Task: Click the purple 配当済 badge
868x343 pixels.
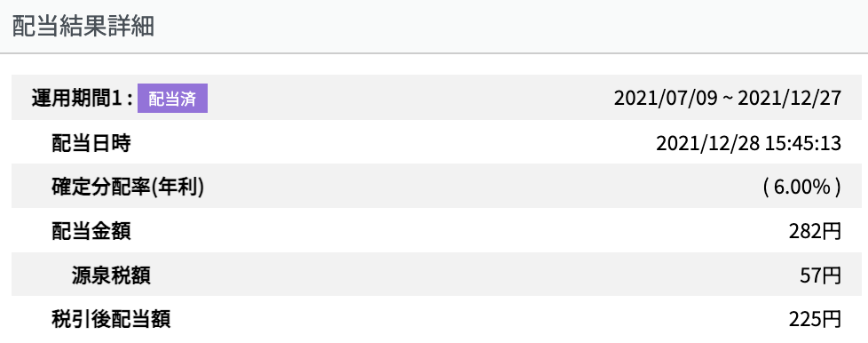Action: [173, 99]
